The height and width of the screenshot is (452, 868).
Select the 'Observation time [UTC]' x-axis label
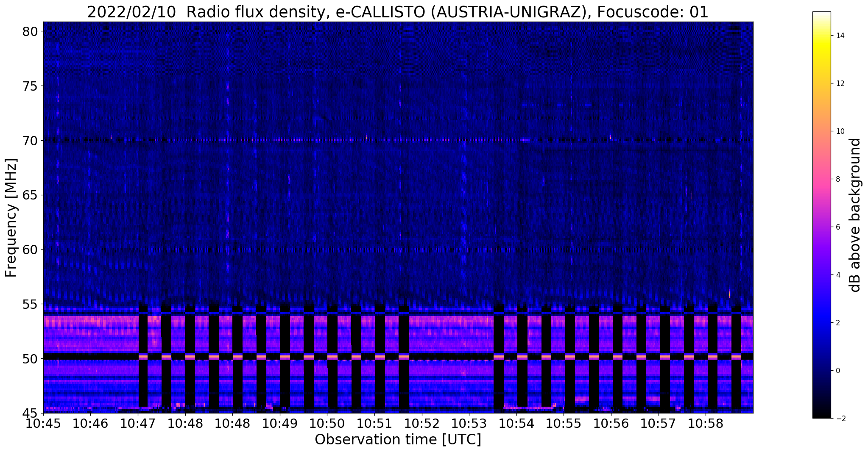(x=398, y=439)
